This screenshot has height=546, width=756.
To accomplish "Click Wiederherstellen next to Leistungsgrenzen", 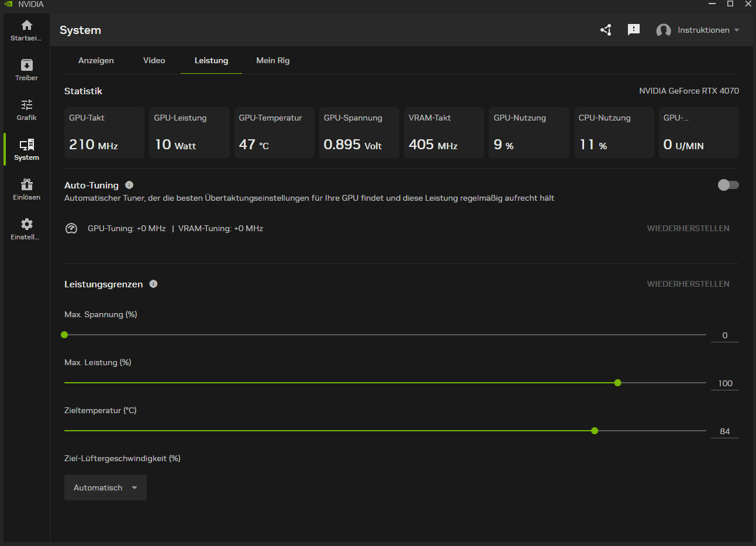I will coord(688,284).
